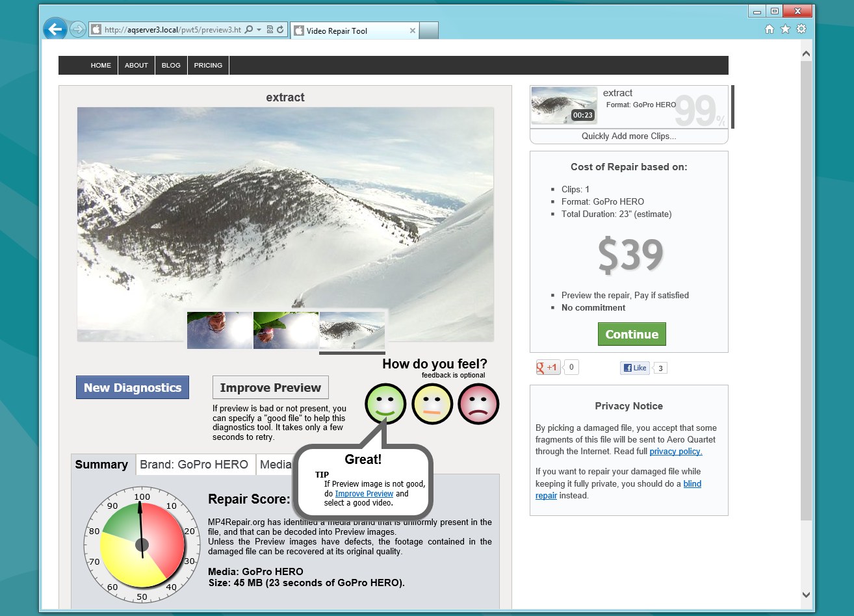Image resolution: width=854 pixels, height=616 pixels.
Task: Click the search magnifier in address bar
Action: (248, 30)
